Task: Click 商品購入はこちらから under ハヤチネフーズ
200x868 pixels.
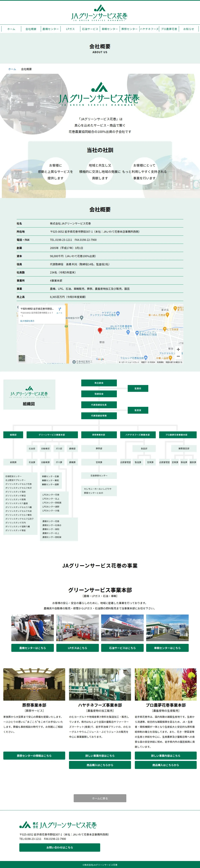Action: [100, 765]
